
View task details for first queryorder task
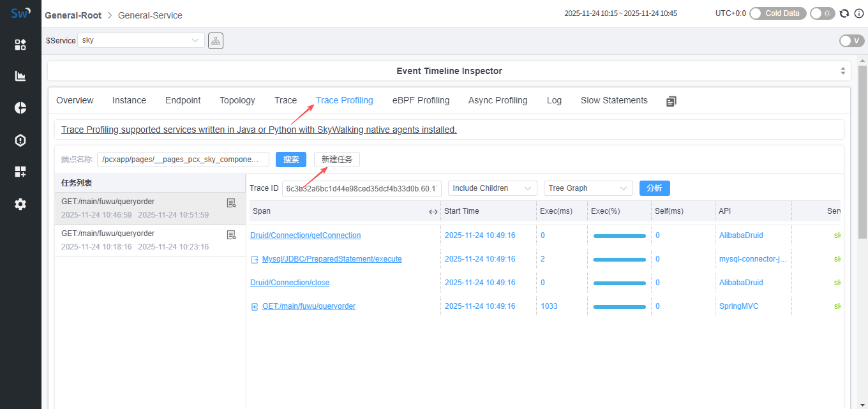click(x=231, y=203)
